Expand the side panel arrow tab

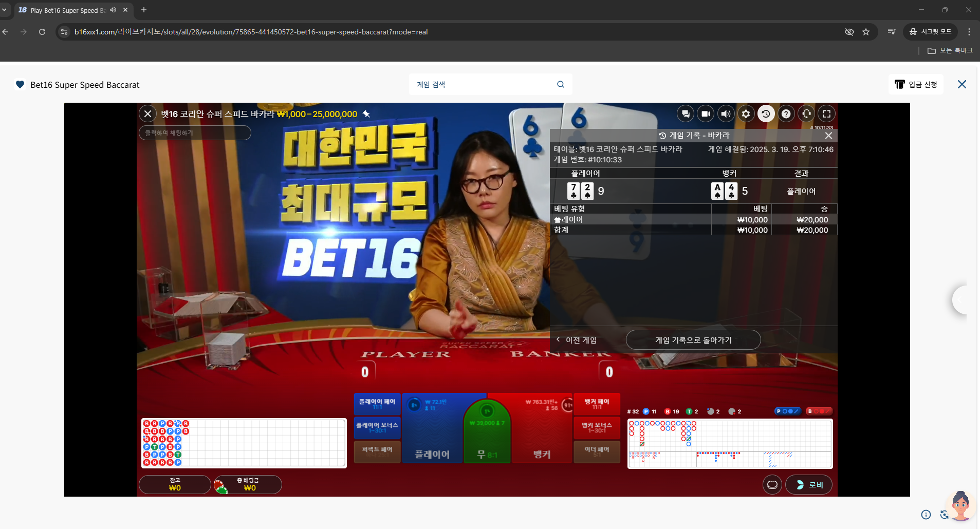pyautogui.click(x=959, y=299)
